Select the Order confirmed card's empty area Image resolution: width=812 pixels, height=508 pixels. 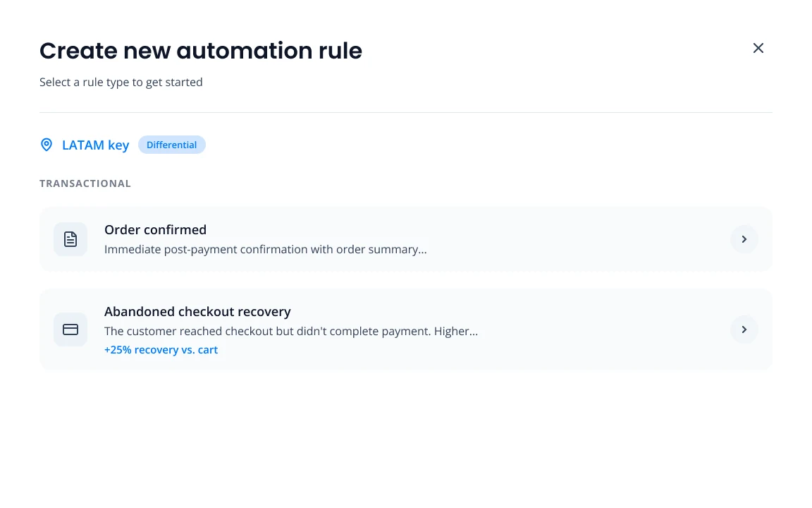[x=575, y=239]
